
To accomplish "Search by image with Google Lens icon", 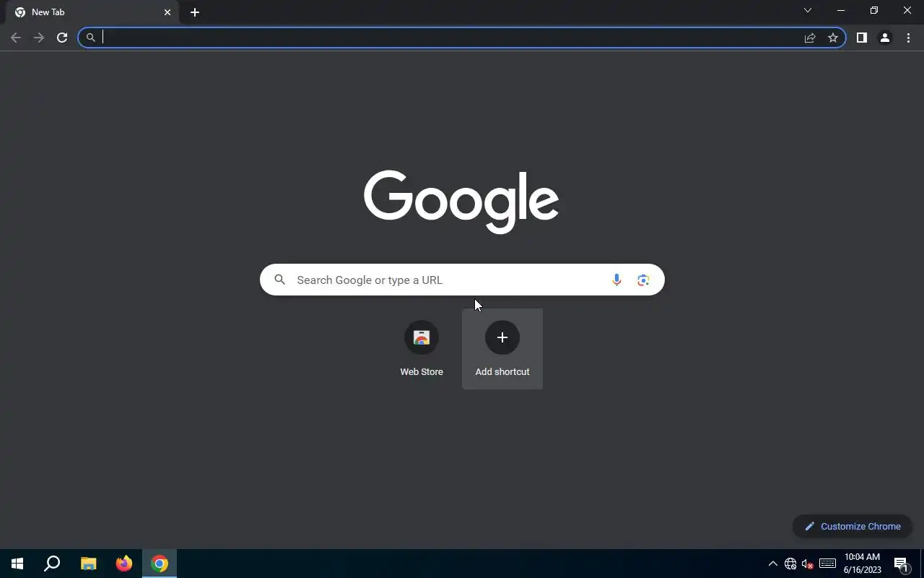I will 643,280.
